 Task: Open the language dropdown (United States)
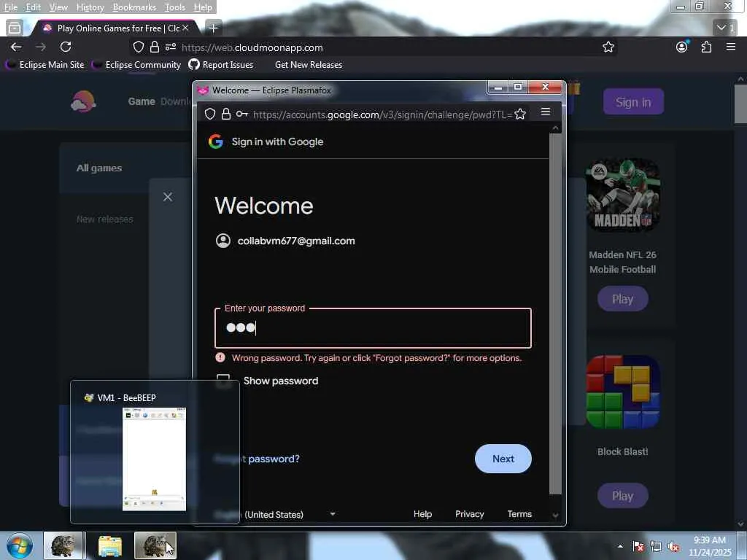(275, 514)
